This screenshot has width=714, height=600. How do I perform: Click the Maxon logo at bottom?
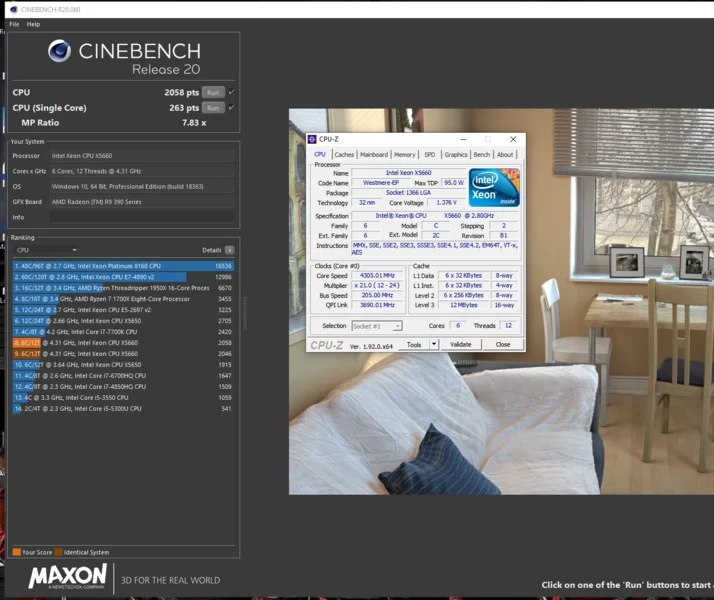[67, 577]
